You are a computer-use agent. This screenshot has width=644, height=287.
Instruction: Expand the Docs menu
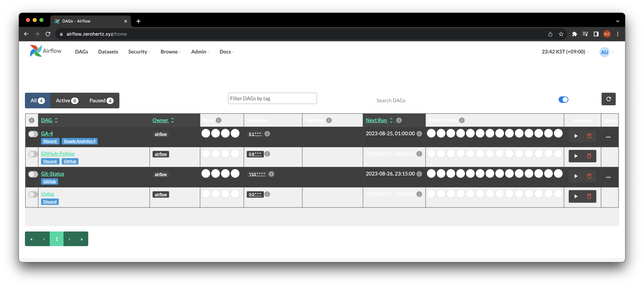227,52
